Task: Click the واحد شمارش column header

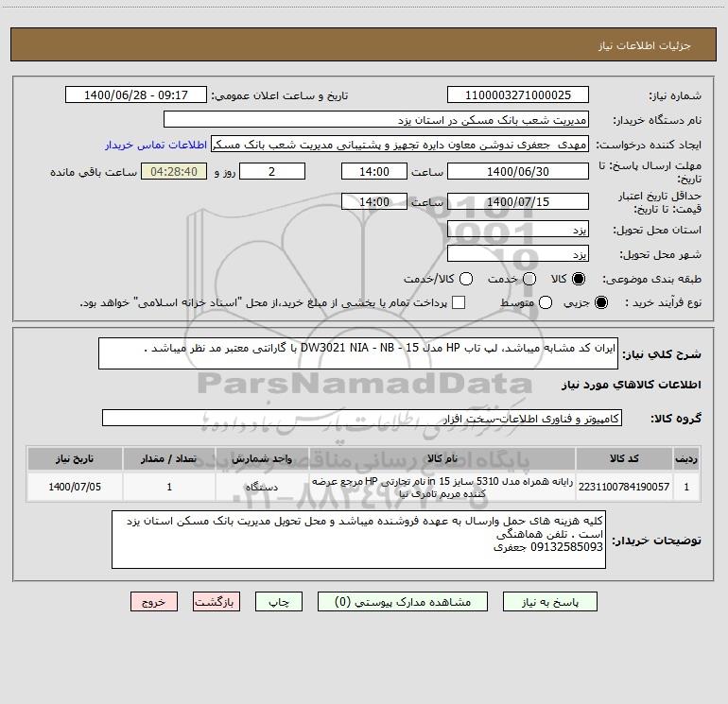Action: click(x=262, y=459)
